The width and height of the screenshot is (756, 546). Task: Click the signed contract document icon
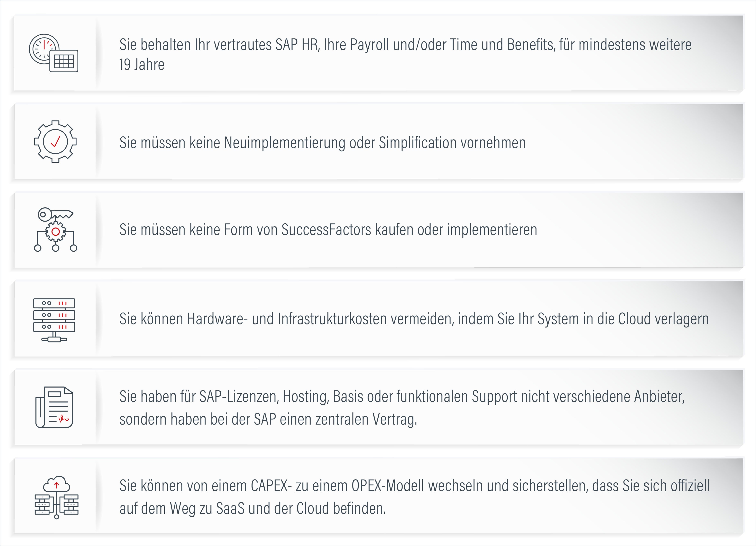coord(54,407)
